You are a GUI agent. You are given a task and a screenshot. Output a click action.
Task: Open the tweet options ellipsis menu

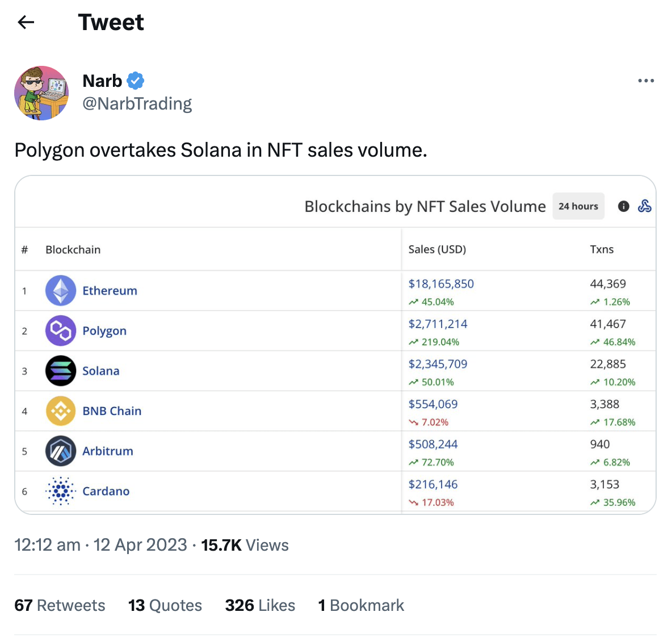pos(646,81)
